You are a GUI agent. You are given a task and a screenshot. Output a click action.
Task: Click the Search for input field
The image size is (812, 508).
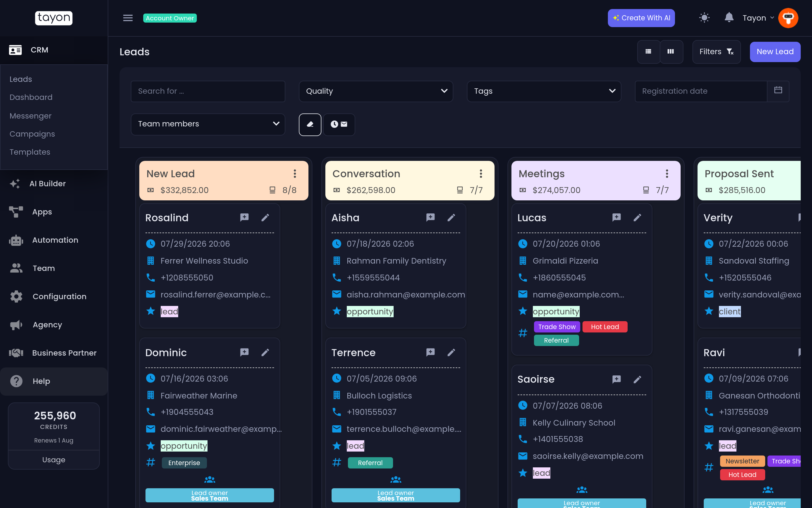[x=208, y=91]
